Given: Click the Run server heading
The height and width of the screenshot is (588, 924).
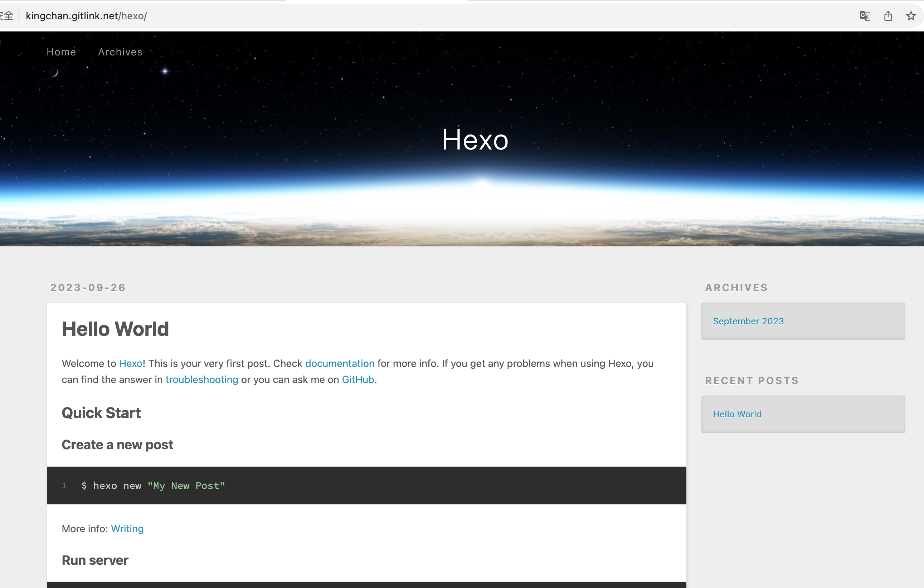Looking at the screenshot, I should [x=95, y=560].
